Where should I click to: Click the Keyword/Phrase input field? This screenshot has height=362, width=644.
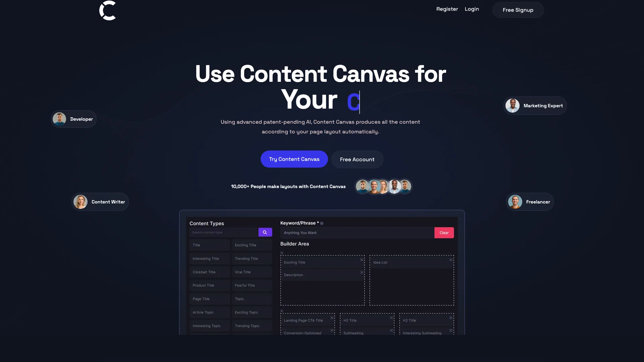click(357, 233)
